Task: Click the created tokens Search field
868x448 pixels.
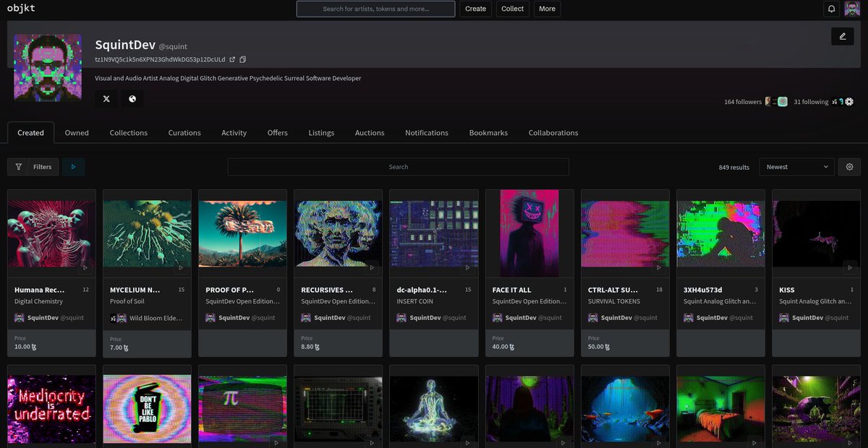Action: click(x=398, y=167)
